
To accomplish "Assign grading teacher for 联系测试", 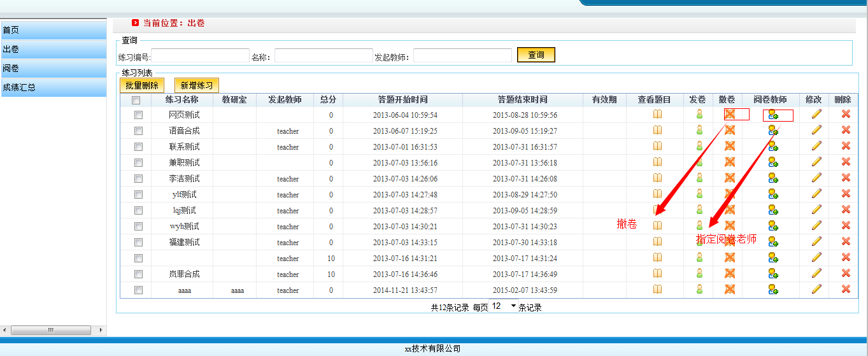I will [x=773, y=146].
